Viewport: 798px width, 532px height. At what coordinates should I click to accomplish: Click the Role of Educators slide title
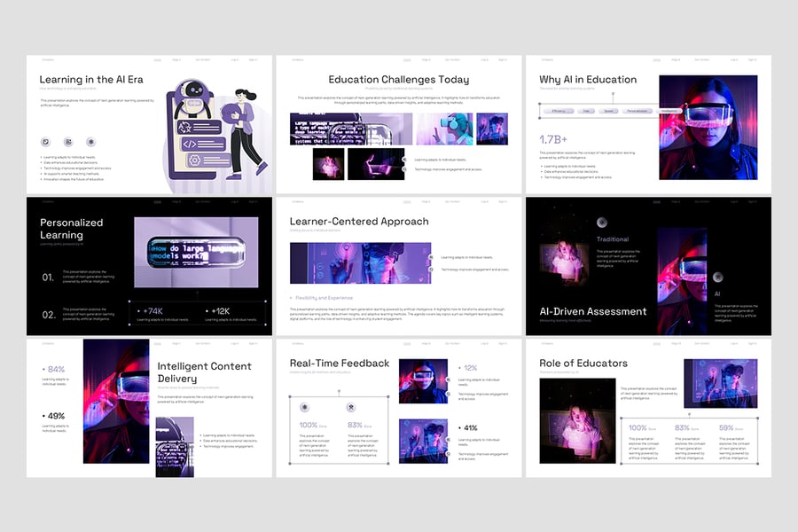[x=583, y=364]
